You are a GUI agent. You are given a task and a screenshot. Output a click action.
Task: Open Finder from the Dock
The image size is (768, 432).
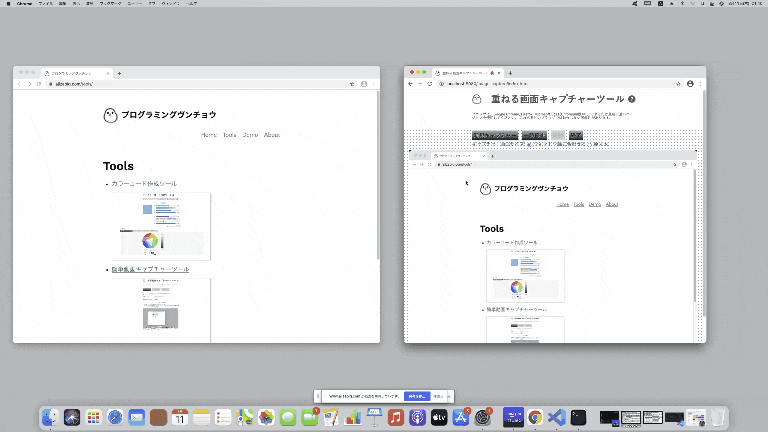(x=50, y=417)
